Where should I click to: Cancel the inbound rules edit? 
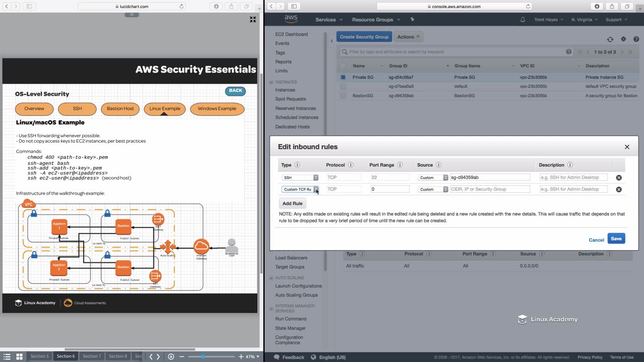coord(596,240)
